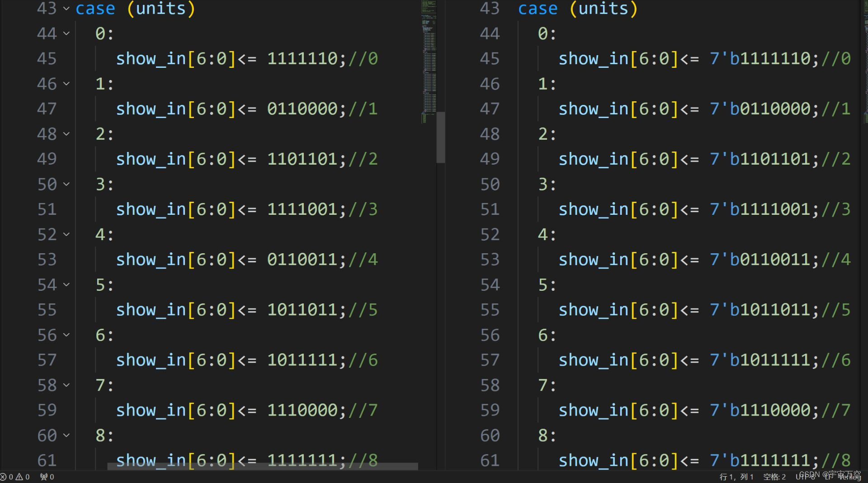Click 7'b1111111 on right editor line 61
868x483 pixels.
pos(760,460)
